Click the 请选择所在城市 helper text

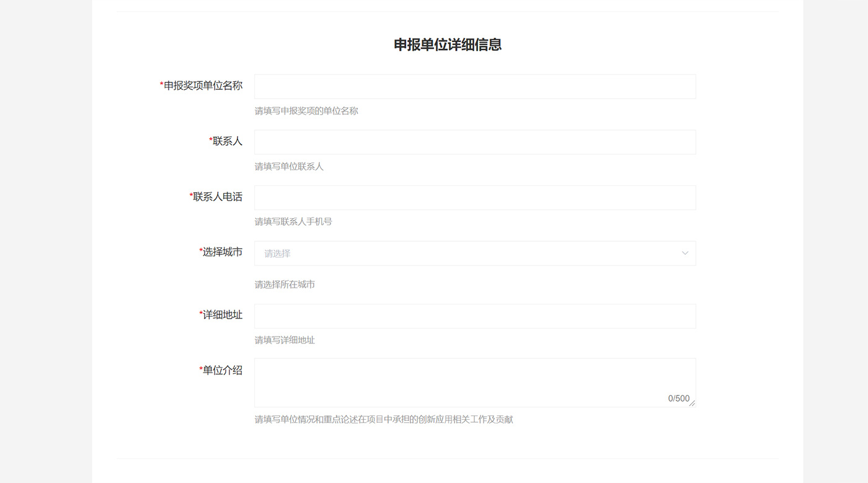pos(285,285)
